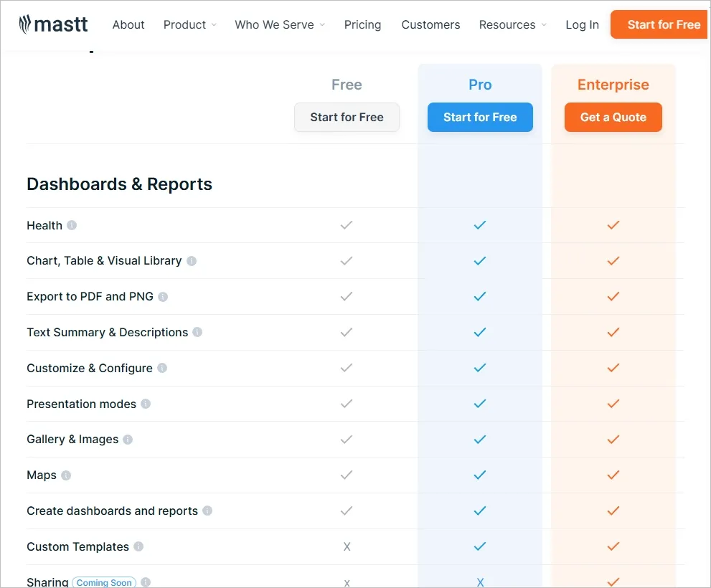The height and width of the screenshot is (588, 711).
Task: Click the blue Pro Start for Free button
Action: click(x=480, y=118)
